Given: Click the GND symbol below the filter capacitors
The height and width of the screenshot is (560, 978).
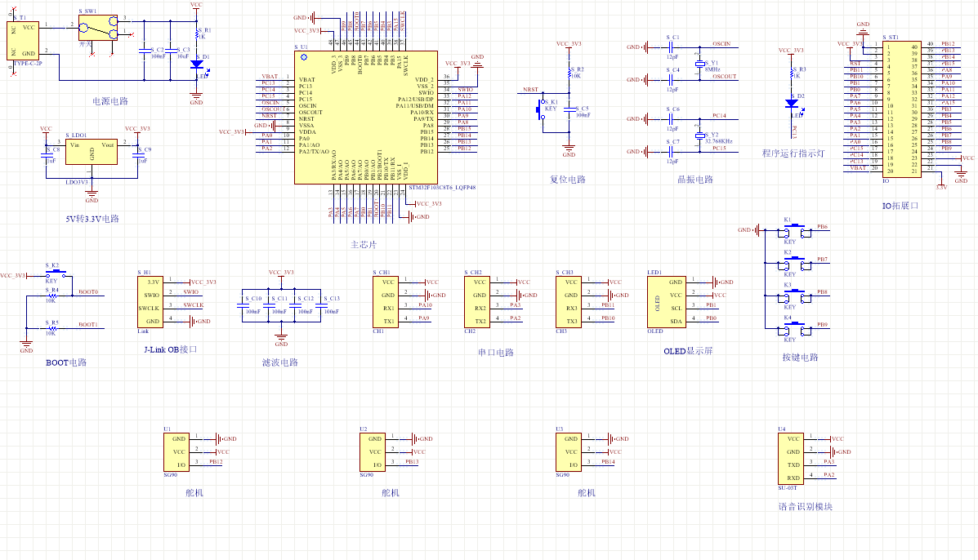Looking at the screenshot, I should [281, 340].
